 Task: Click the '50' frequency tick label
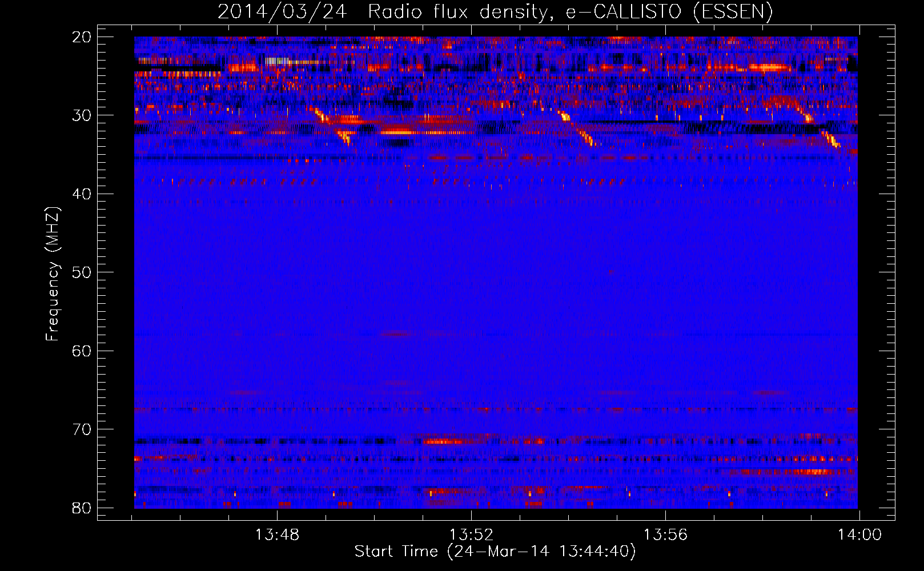pyautogui.click(x=82, y=272)
